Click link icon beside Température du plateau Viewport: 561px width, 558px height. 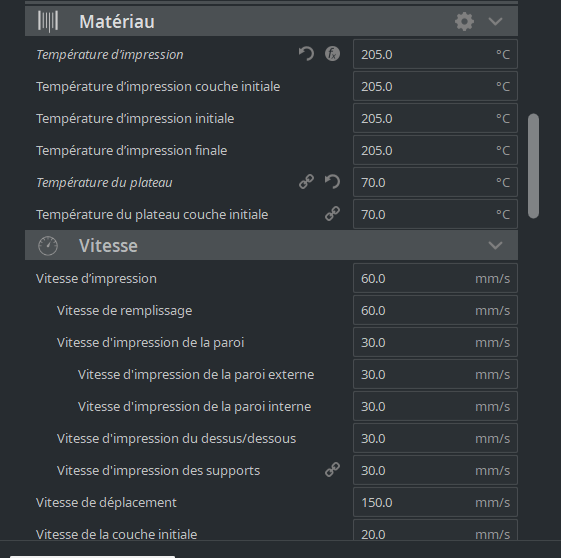click(306, 182)
